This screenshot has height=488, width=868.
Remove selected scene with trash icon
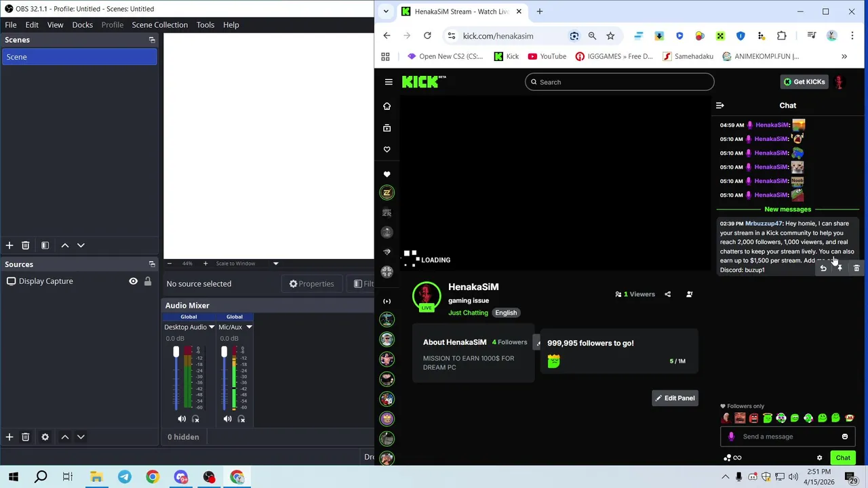click(x=25, y=245)
